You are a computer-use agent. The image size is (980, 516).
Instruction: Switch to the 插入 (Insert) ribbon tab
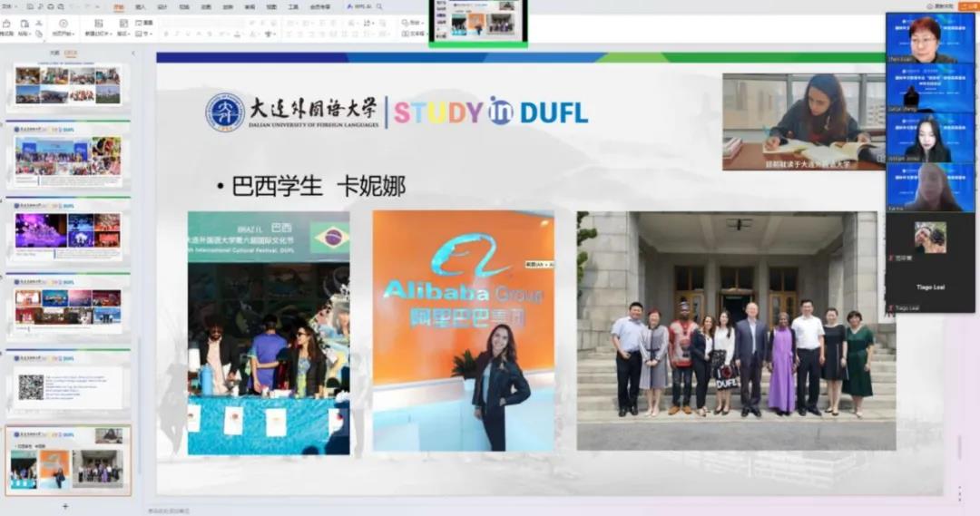tap(141, 7)
